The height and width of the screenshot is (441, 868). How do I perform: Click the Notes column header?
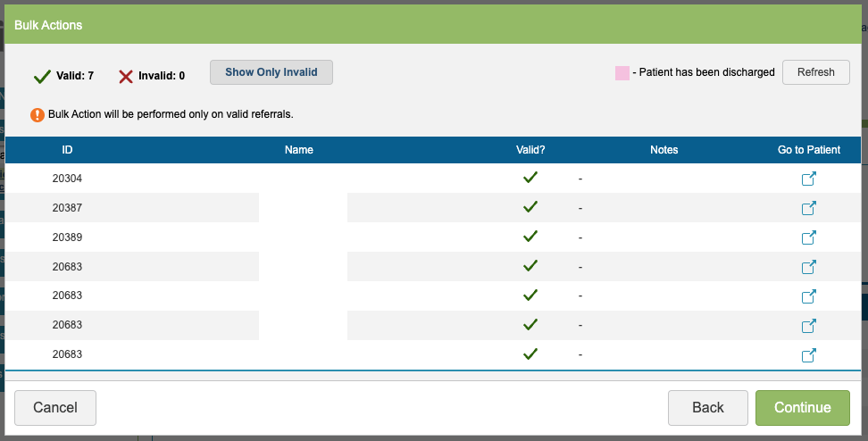664,150
